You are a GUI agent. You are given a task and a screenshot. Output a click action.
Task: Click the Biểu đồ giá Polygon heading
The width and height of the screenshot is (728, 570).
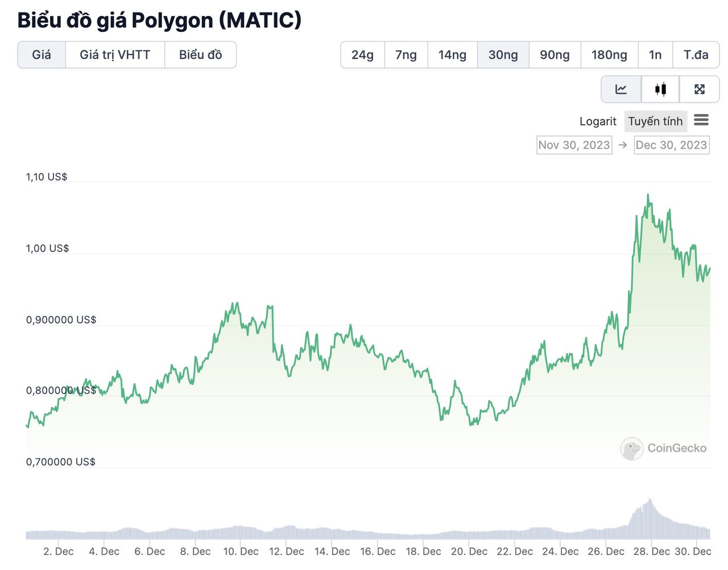point(159,20)
